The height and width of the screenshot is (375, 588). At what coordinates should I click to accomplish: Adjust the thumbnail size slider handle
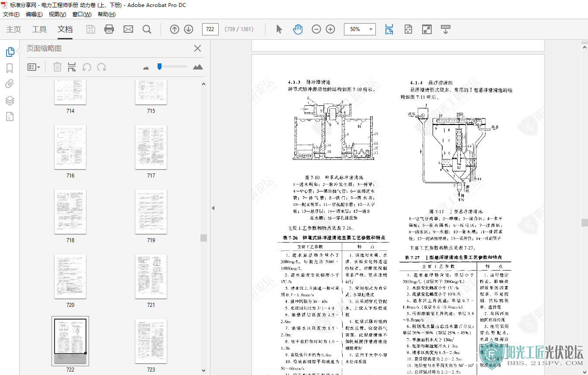coord(160,66)
